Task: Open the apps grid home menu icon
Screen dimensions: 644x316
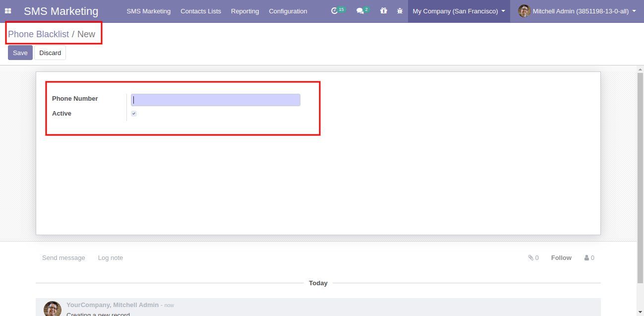Action: pyautogui.click(x=8, y=11)
